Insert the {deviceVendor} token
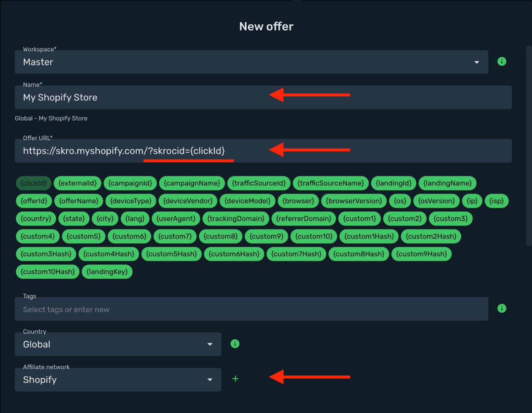Viewport: 532px width, 413px height. point(188,201)
